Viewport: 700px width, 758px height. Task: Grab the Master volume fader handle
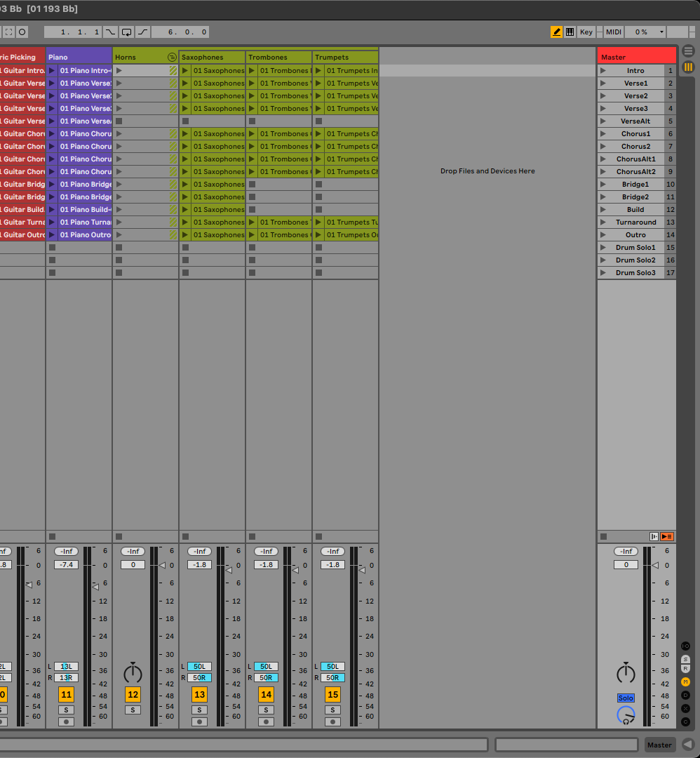(655, 565)
